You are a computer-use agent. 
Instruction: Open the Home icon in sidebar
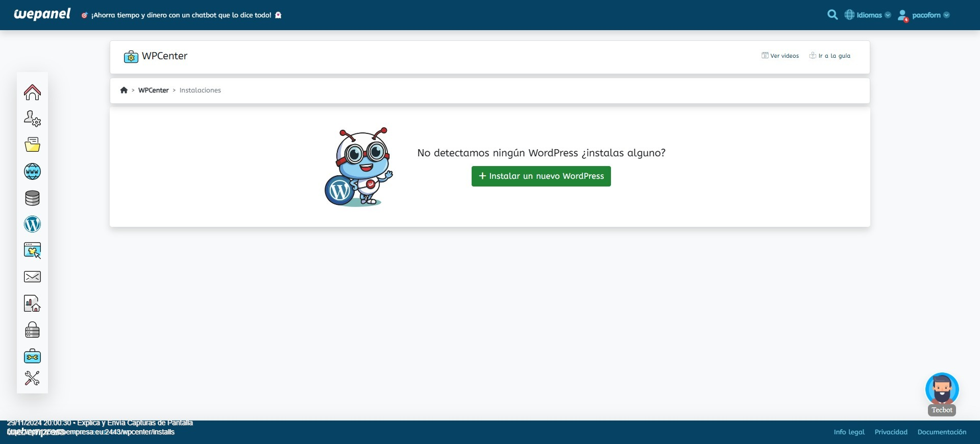32,92
